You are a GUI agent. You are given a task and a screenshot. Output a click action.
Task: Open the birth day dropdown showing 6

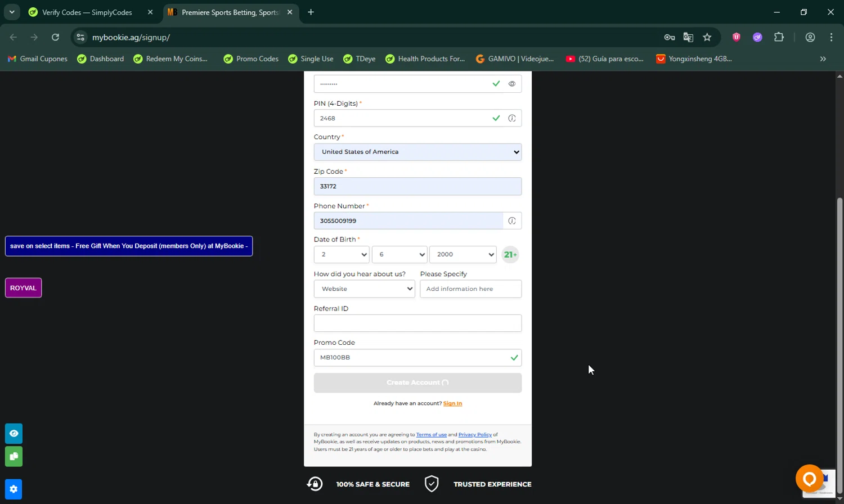coord(399,254)
